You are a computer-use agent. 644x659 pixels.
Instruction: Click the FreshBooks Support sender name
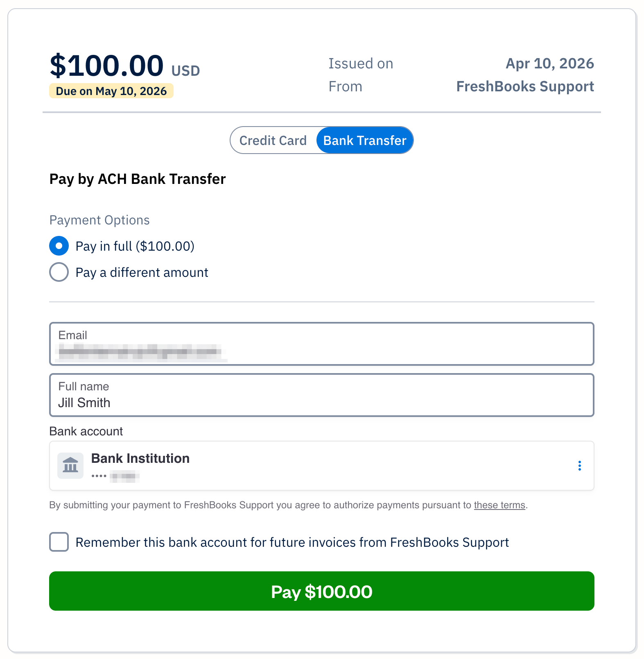pos(525,86)
